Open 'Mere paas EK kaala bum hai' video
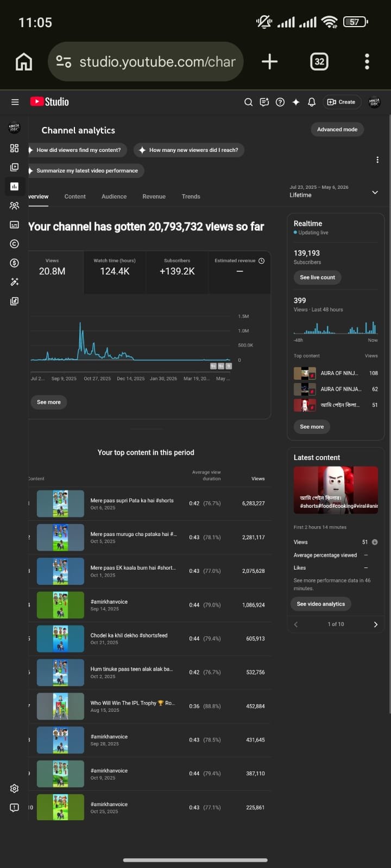Screen dimensions: 391x868 (133, 568)
